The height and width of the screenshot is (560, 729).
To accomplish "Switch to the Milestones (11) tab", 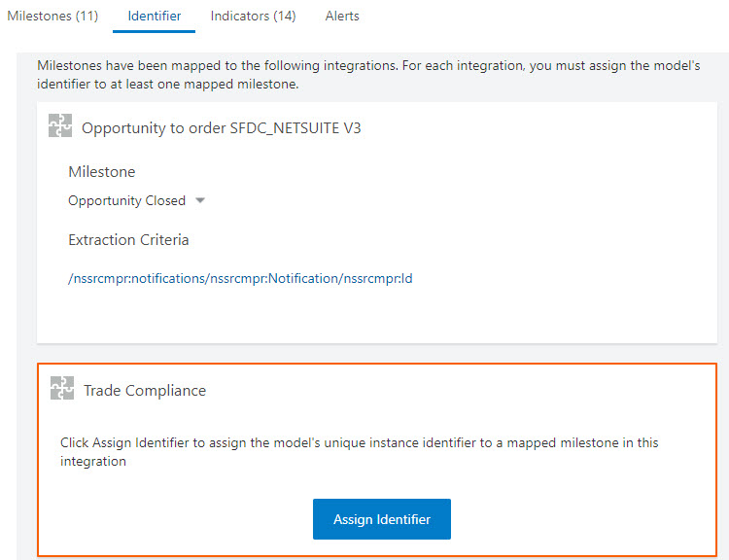I will (x=52, y=16).
